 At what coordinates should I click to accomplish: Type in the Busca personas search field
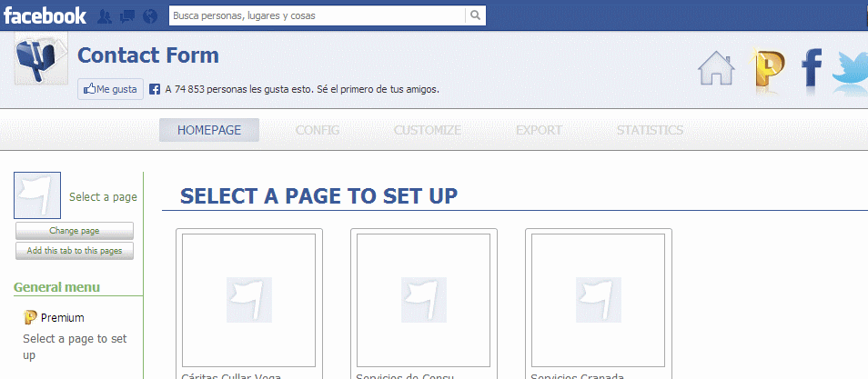(x=317, y=15)
